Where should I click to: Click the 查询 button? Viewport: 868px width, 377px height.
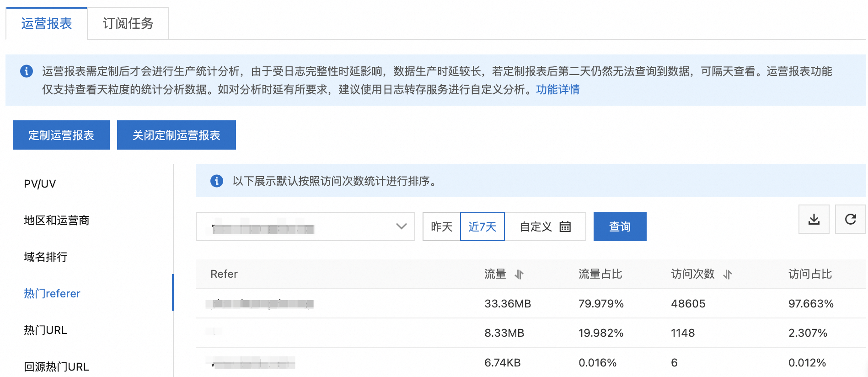pyautogui.click(x=620, y=226)
